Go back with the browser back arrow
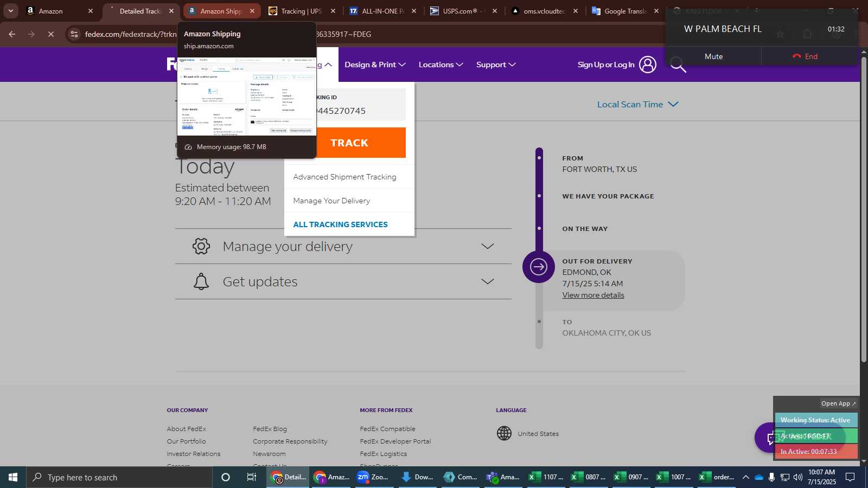Screen dimensions: 868x488 12,34
